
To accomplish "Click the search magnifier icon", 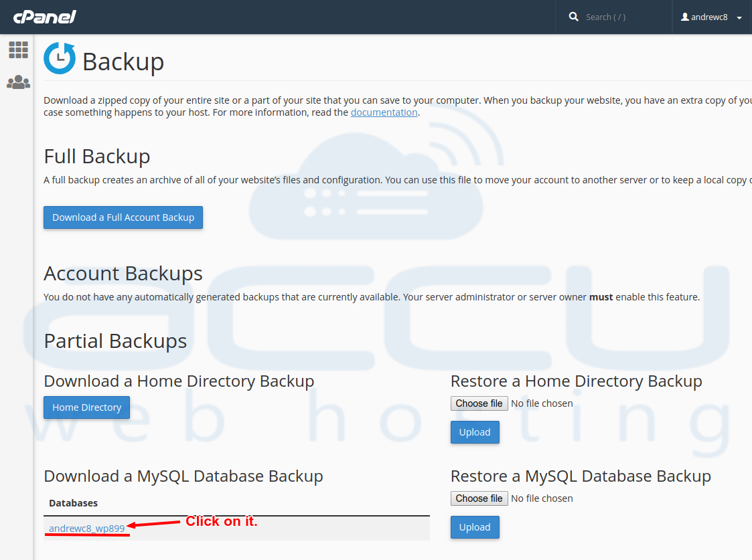I will [x=574, y=17].
